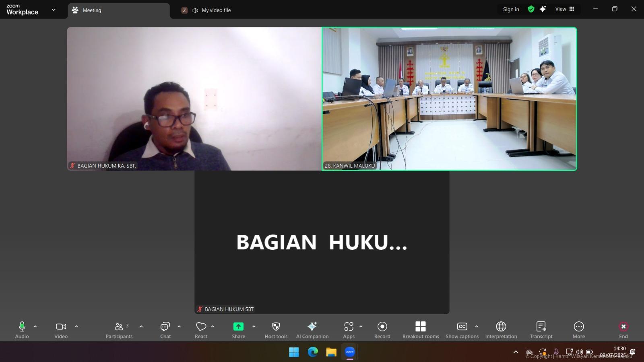Click the green Share screen icon
Screen dimensions: 644x362
point(238,327)
